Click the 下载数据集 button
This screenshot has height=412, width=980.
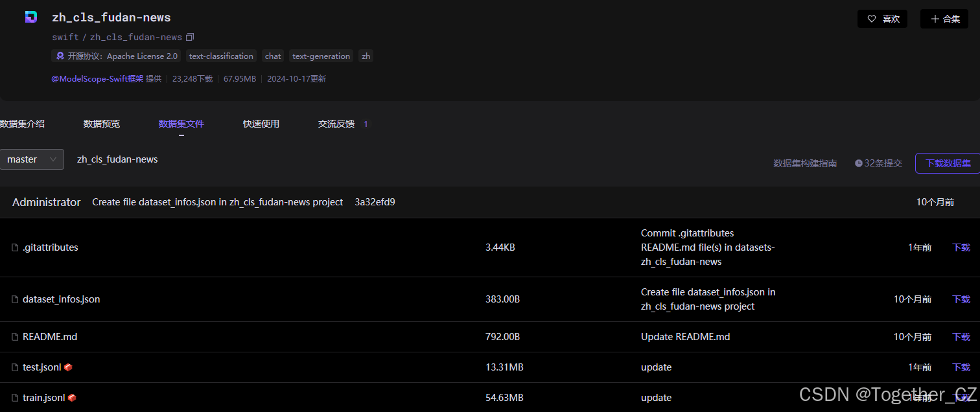948,163
